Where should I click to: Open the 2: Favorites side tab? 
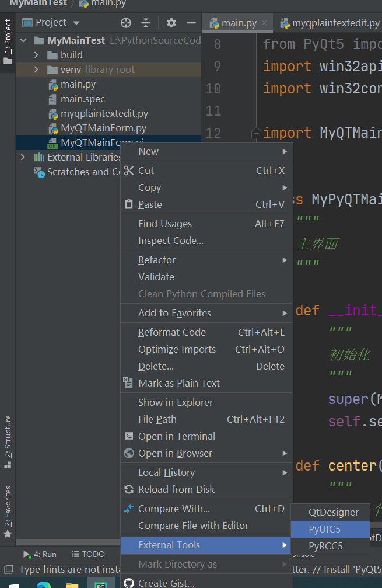pos(8,512)
